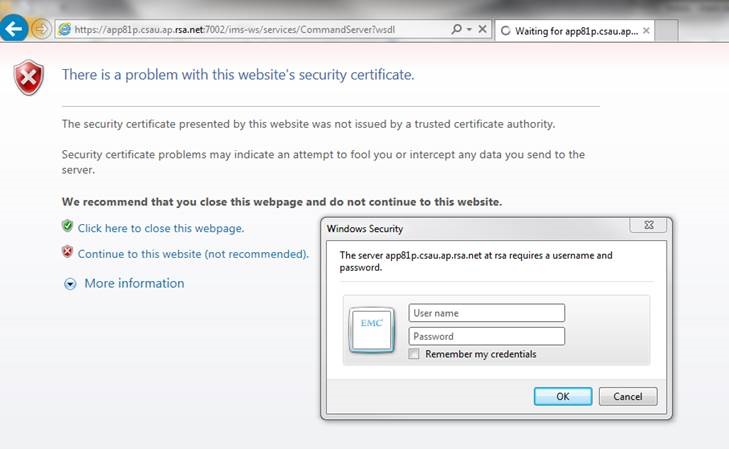Click the stop loading X in address bar
The height and width of the screenshot is (449, 729).
click(x=482, y=30)
